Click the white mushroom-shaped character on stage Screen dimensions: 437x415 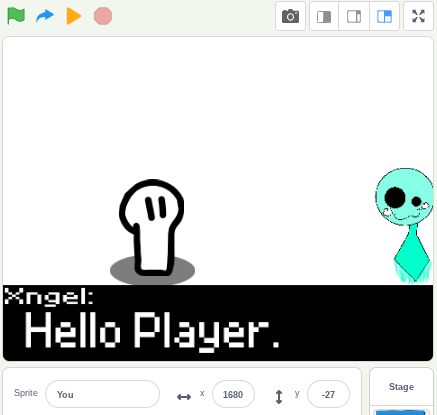[x=152, y=228]
